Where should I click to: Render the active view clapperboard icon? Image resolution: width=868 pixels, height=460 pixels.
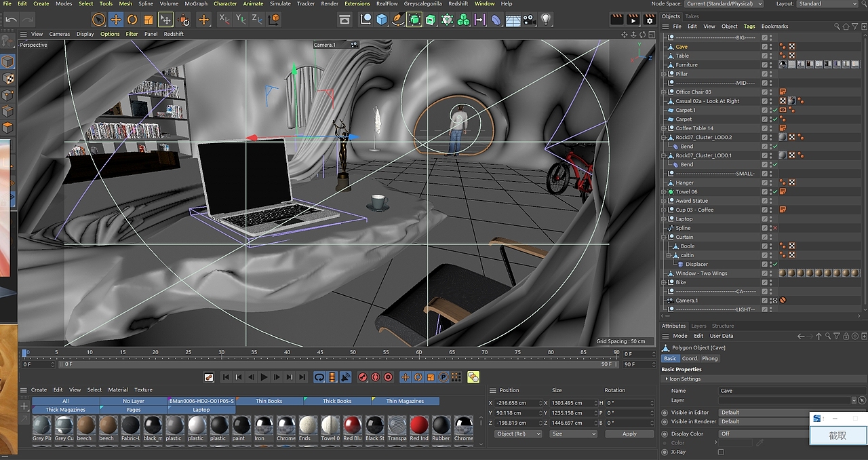click(x=617, y=20)
